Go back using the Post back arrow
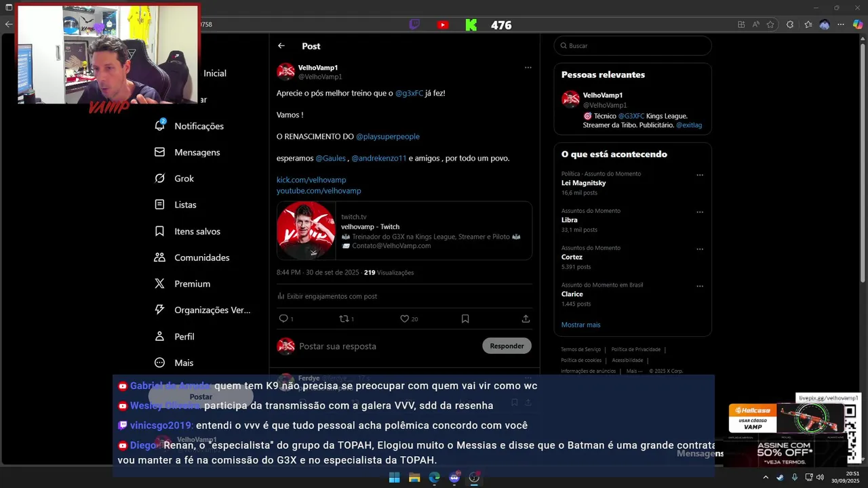 click(x=281, y=46)
